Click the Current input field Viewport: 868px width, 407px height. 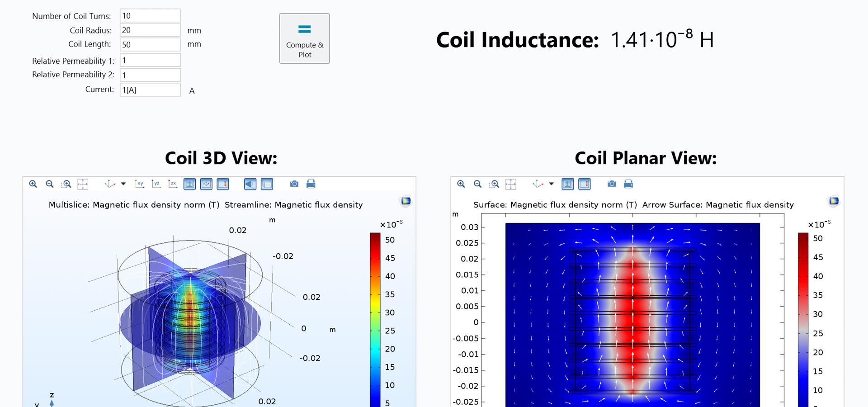(x=150, y=90)
